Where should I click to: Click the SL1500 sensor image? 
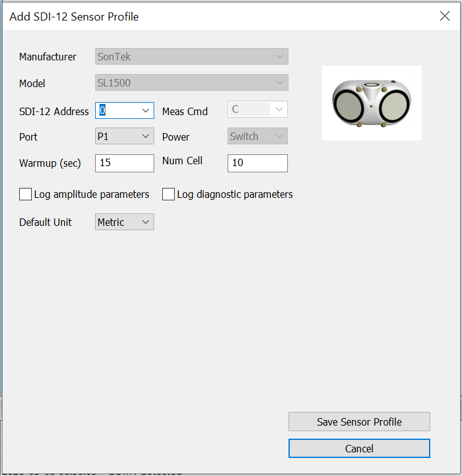(x=372, y=103)
